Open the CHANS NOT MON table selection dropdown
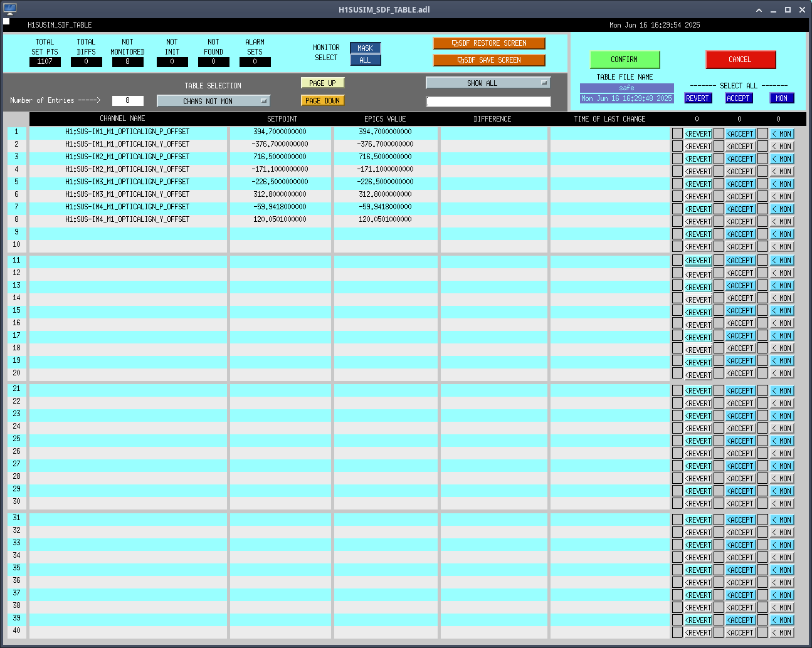This screenshot has height=648, width=812. 213,101
